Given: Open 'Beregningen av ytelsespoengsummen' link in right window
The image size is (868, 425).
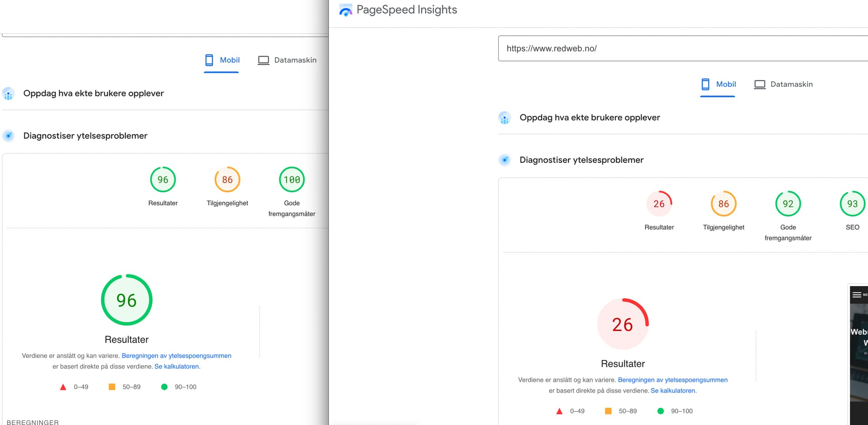Looking at the screenshot, I should [x=673, y=380].
